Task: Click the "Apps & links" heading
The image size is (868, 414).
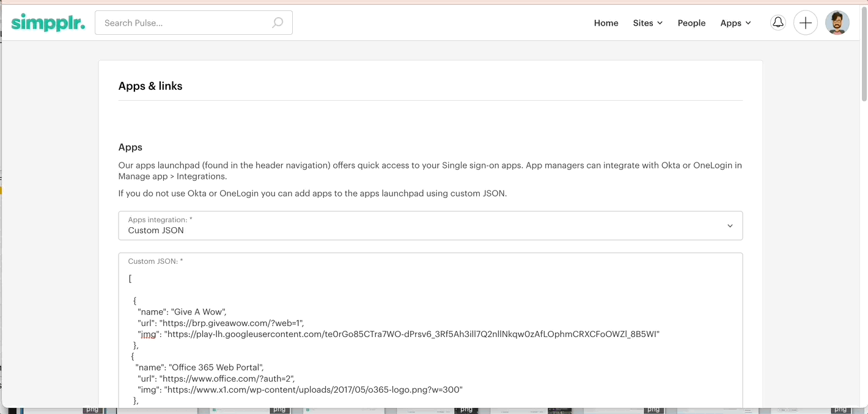Action: point(150,86)
